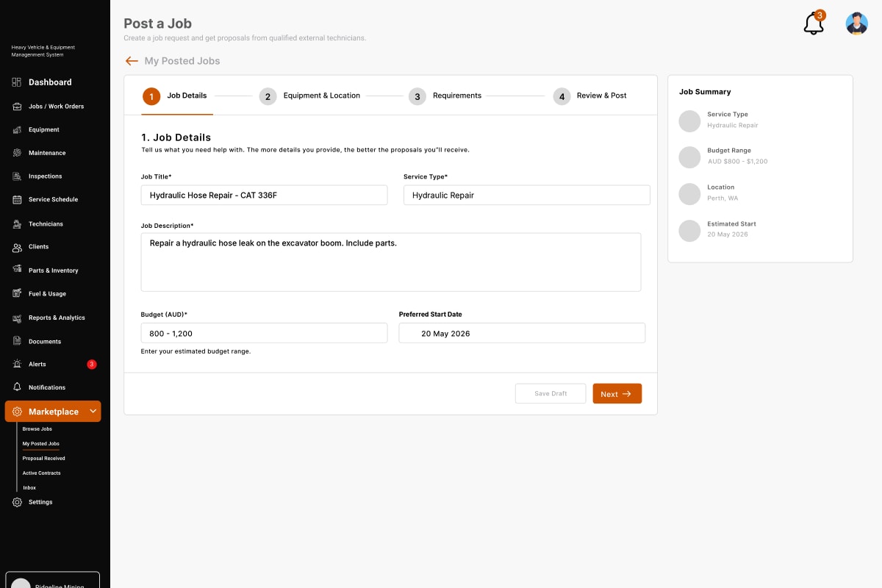
Task: Click 'Perth, WA' summary value
Action: pos(723,198)
